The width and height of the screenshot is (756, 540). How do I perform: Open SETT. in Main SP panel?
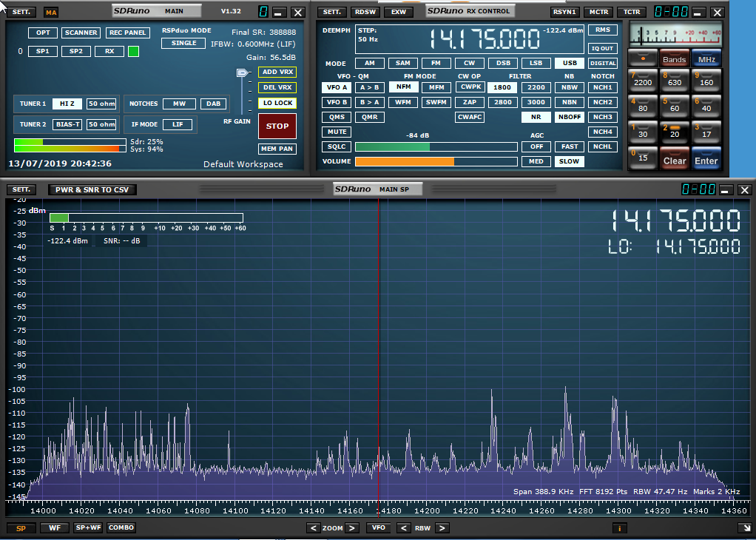[x=21, y=189]
